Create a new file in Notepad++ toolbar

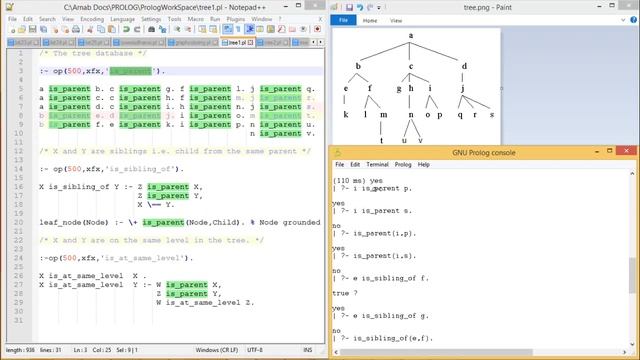pyautogui.click(x=13, y=29)
